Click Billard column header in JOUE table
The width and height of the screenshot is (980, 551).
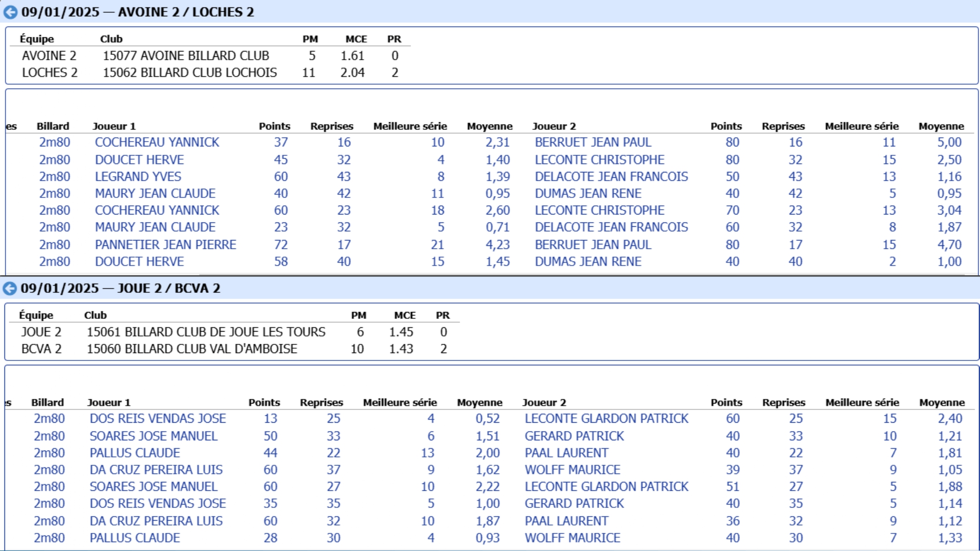click(x=48, y=403)
